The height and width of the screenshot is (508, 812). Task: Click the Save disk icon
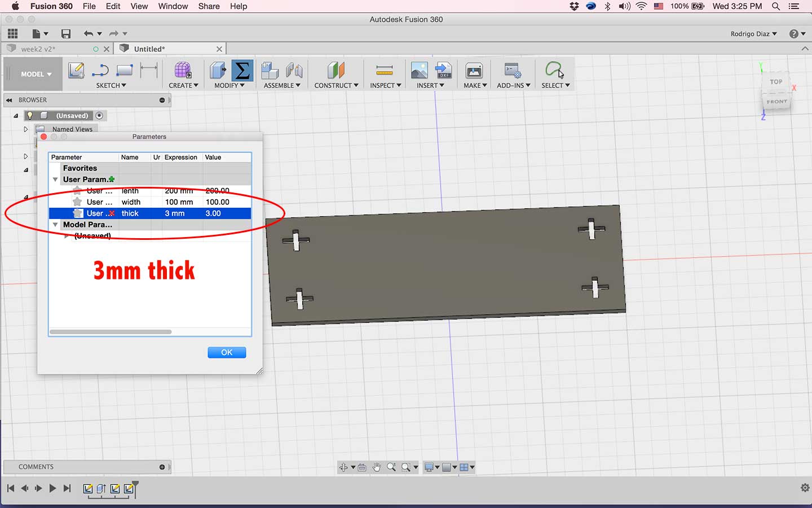[x=66, y=34]
